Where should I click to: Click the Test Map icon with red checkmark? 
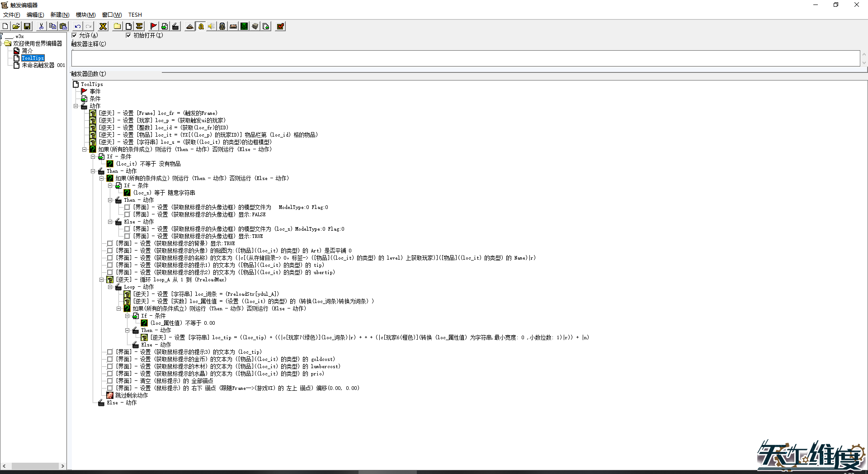pos(280,26)
